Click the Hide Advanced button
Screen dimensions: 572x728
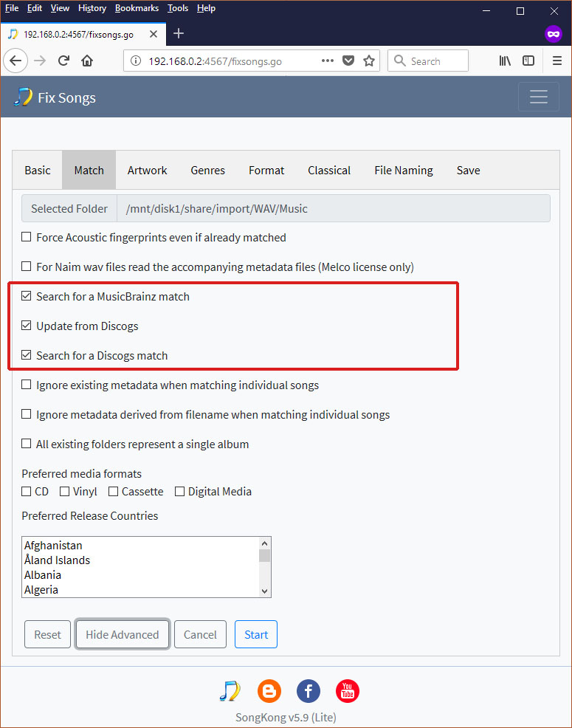point(122,634)
